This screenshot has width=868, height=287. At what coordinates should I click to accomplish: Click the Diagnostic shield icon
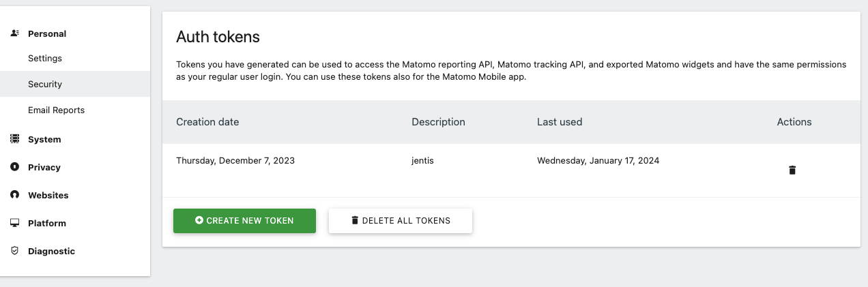(x=14, y=251)
